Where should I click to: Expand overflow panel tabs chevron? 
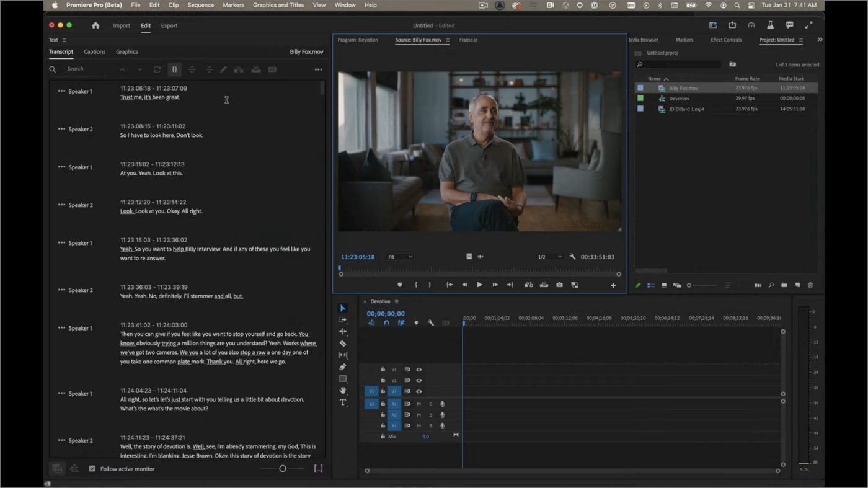820,40
